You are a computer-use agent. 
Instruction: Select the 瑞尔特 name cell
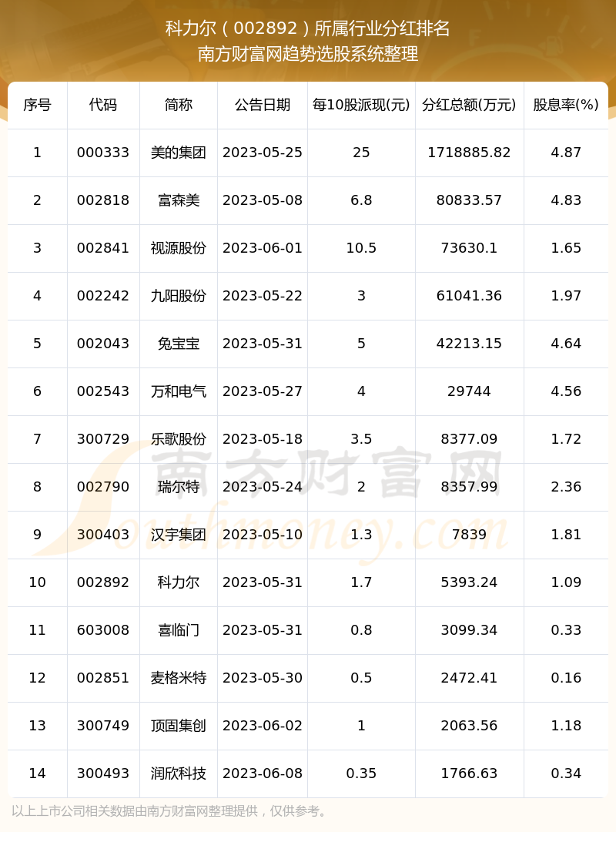179,487
